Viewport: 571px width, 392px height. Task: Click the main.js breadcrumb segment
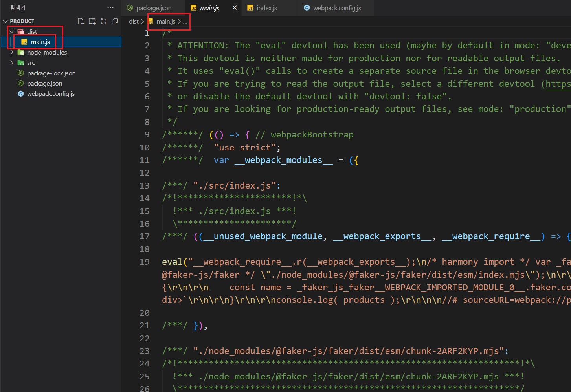(x=166, y=21)
